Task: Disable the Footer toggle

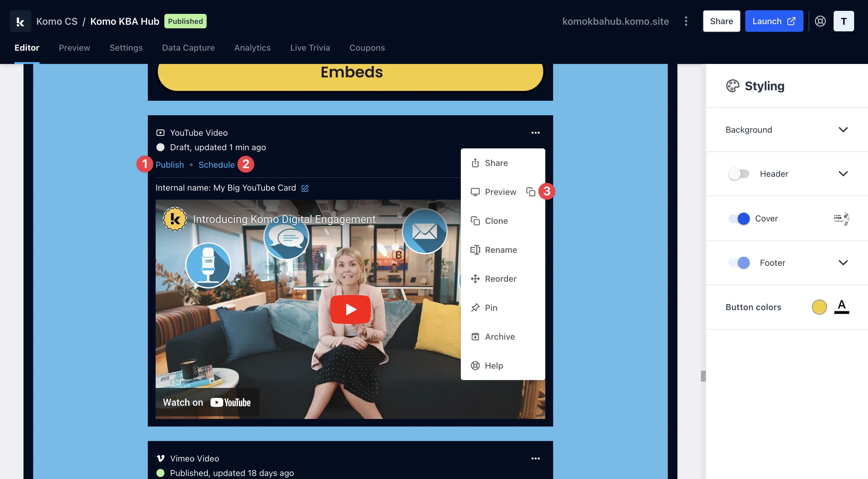Action: (x=739, y=263)
